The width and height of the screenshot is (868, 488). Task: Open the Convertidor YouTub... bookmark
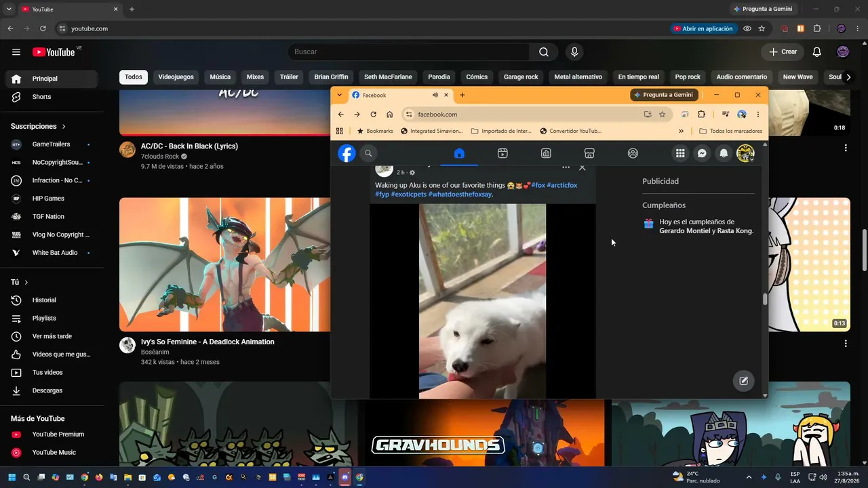click(570, 131)
